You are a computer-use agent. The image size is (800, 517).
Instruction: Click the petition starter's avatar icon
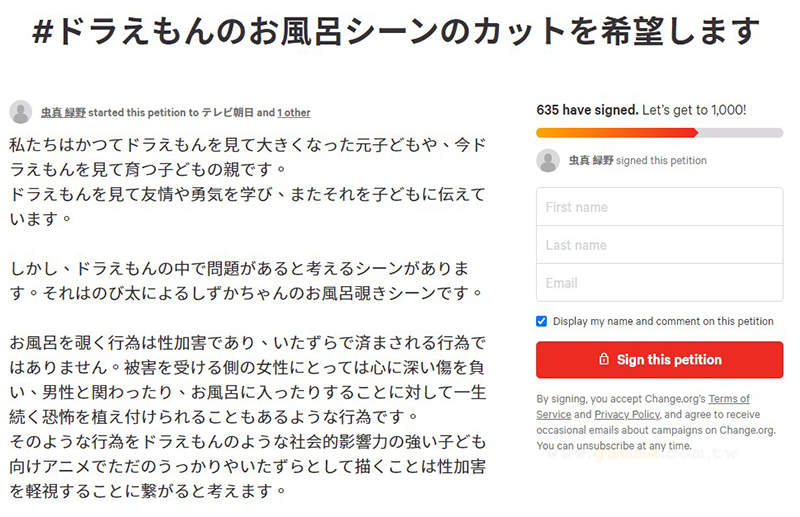[x=21, y=112]
